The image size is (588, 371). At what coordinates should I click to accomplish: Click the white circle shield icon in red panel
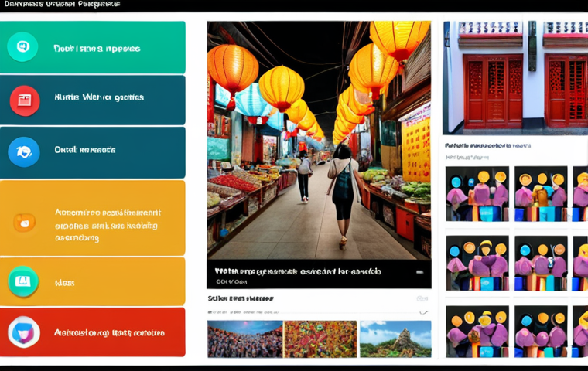24,332
